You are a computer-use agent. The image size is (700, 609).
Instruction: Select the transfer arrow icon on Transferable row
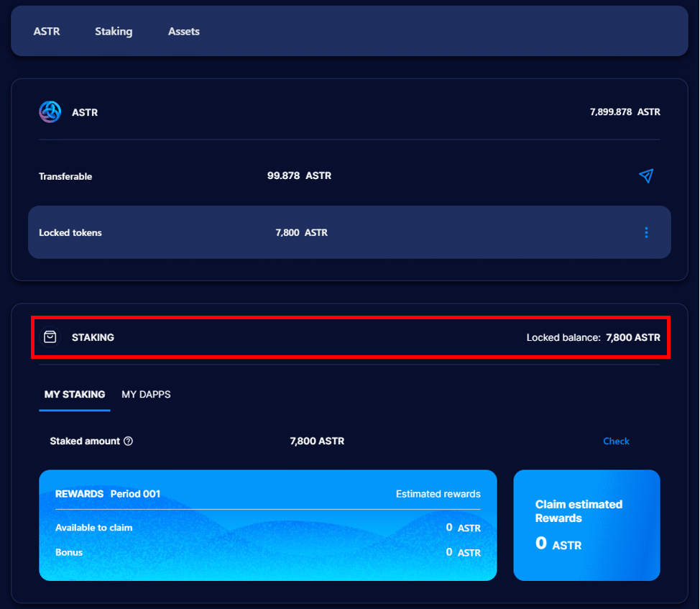[646, 175]
